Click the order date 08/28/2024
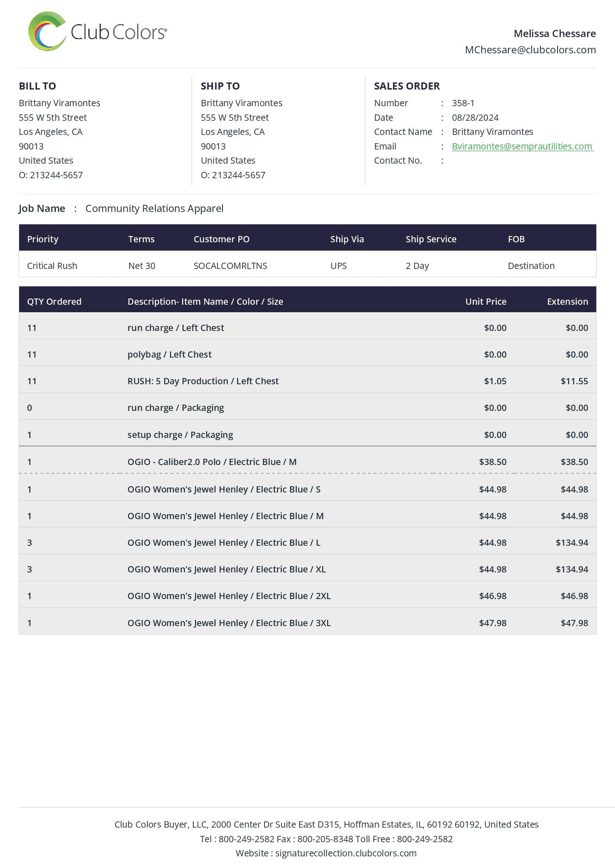This screenshot has width=615, height=868. [475, 117]
